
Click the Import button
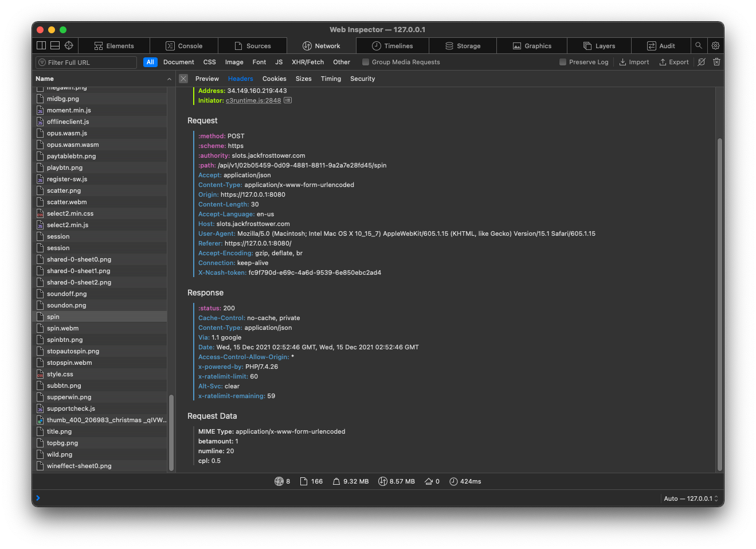[x=634, y=62]
